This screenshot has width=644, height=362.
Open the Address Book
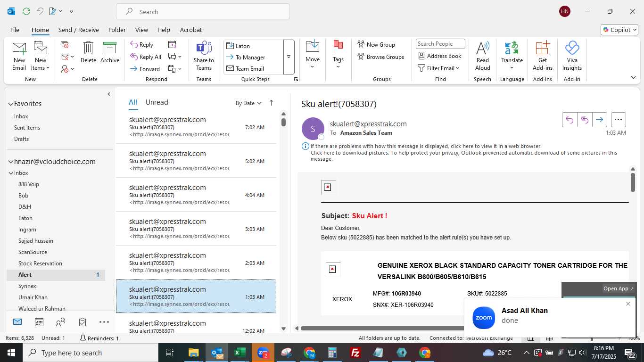pos(440,56)
